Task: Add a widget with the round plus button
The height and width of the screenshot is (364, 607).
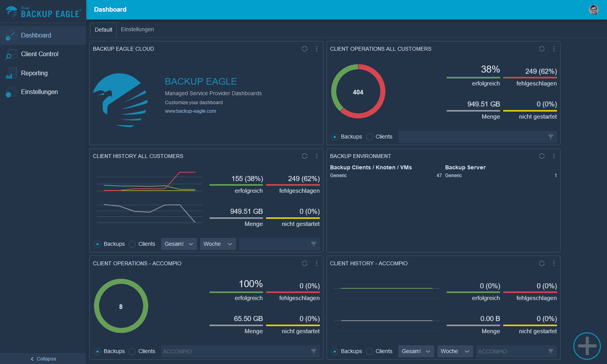Action: click(587, 346)
